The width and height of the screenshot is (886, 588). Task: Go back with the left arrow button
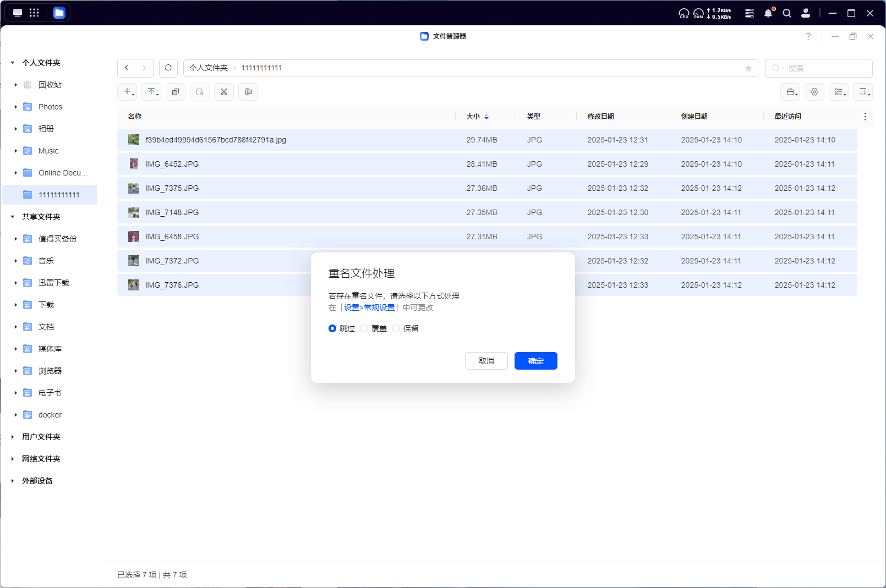pos(127,68)
